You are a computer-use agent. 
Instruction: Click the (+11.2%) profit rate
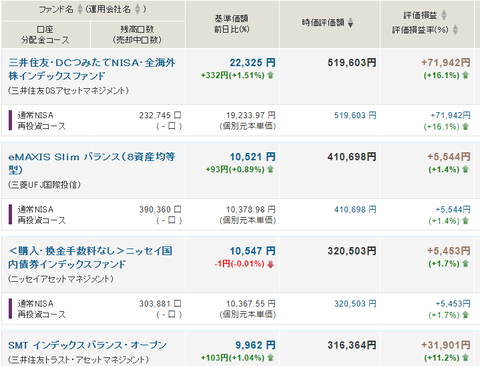pyautogui.click(x=442, y=358)
